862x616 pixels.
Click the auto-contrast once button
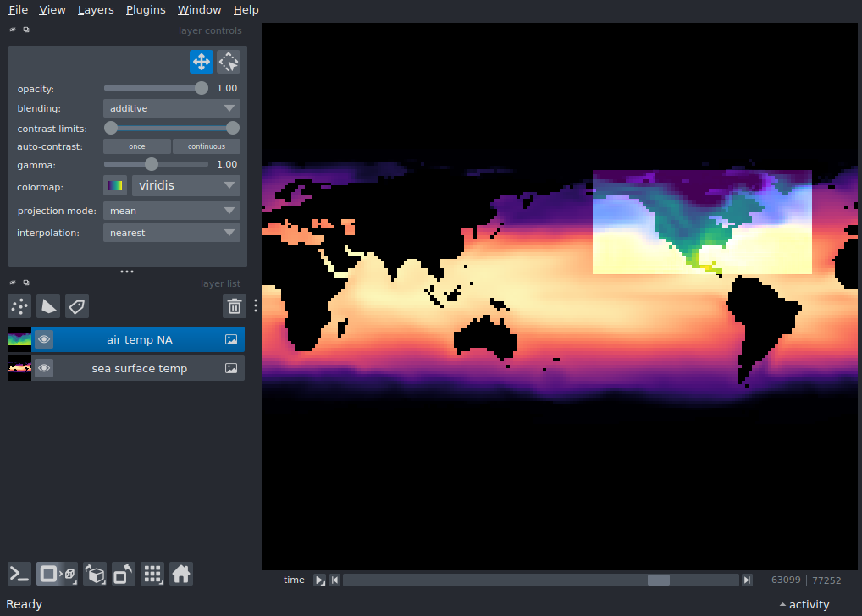pos(137,146)
